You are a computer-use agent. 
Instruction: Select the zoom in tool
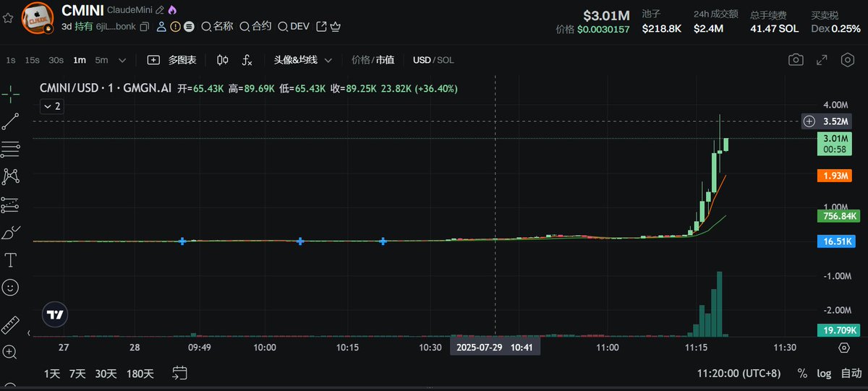10,352
